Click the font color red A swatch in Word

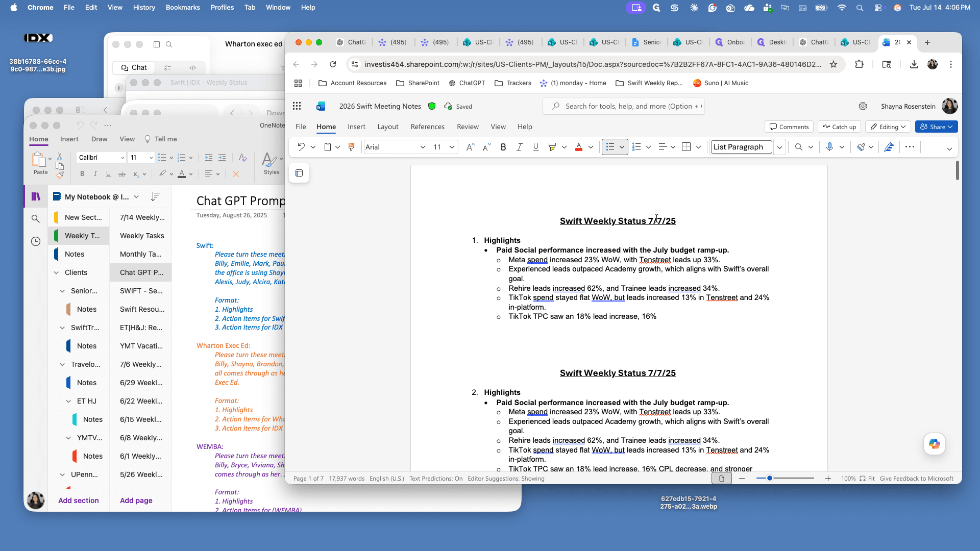[579, 147]
